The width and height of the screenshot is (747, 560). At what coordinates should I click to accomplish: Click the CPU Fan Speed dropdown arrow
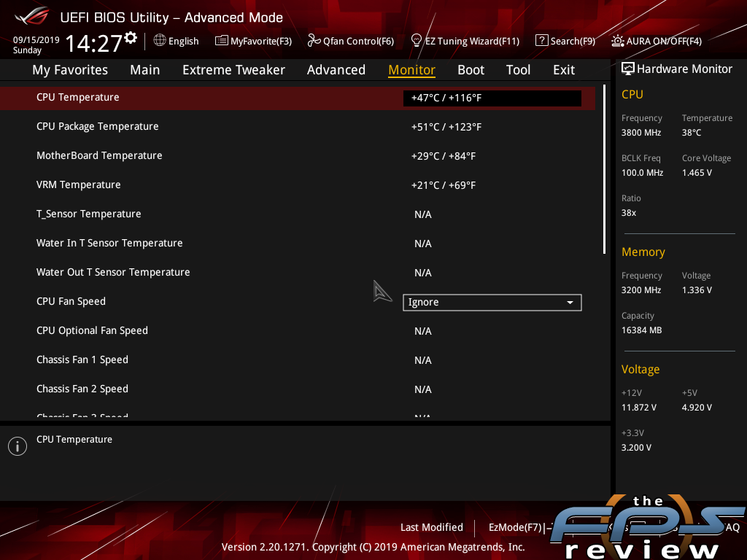click(570, 303)
